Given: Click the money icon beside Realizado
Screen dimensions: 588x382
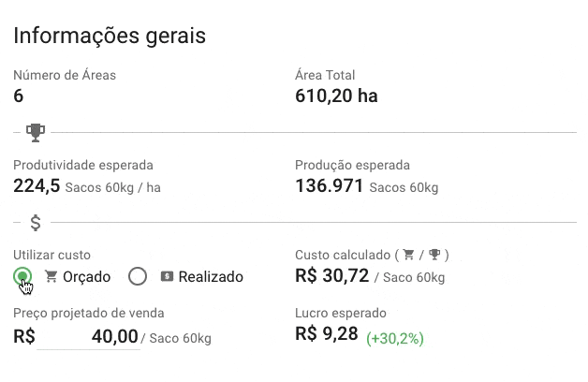Looking at the screenshot, I should (167, 276).
